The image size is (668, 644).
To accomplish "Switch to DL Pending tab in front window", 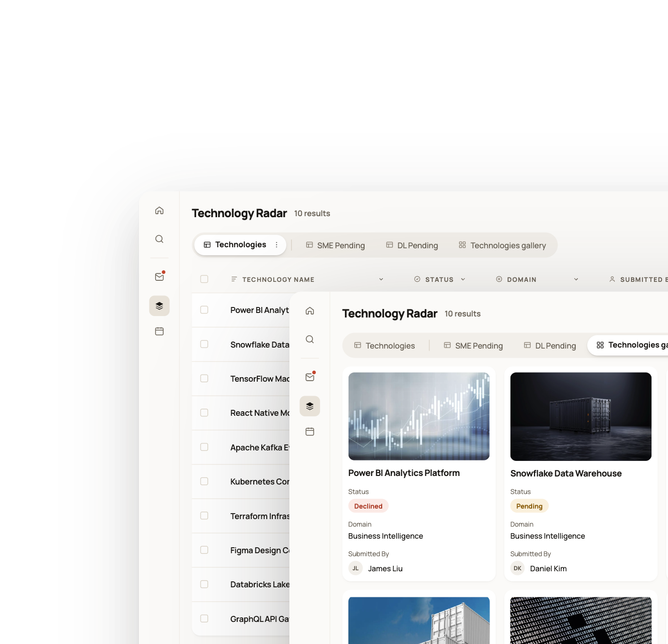I will [x=550, y=346].
